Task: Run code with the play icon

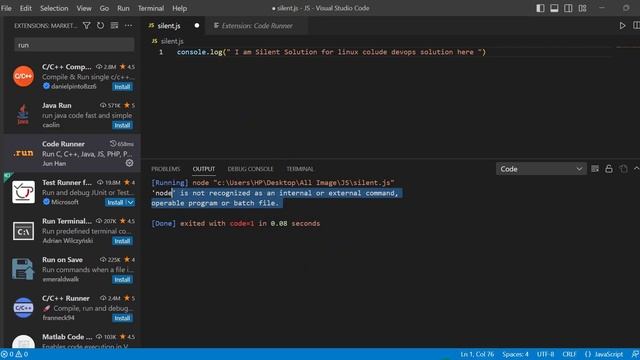Action: (622, 25)
